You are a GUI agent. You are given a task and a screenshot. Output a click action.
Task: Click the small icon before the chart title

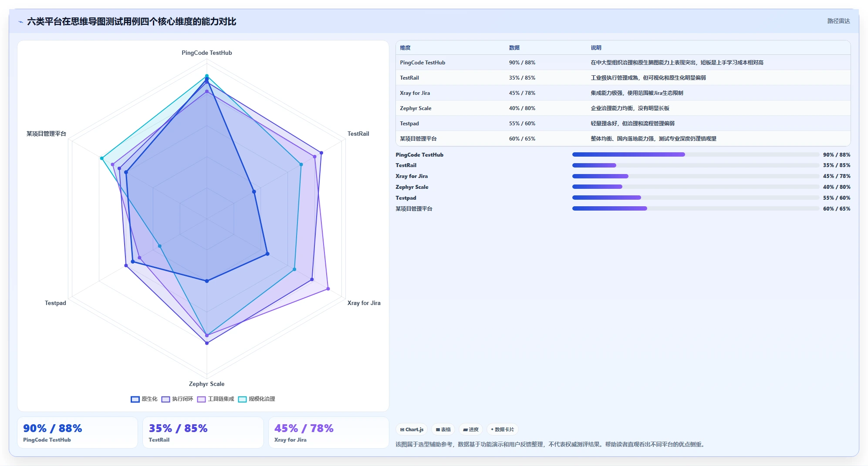(20, 22)
